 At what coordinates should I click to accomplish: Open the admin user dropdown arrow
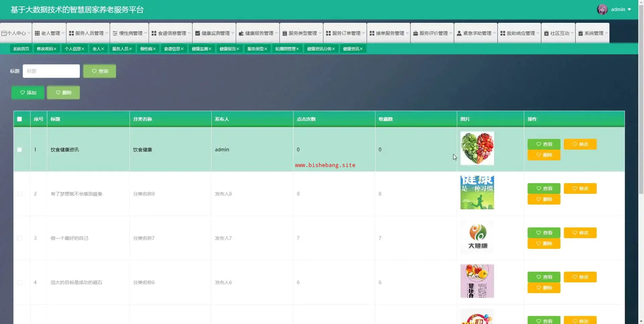(x=629, y=9)
